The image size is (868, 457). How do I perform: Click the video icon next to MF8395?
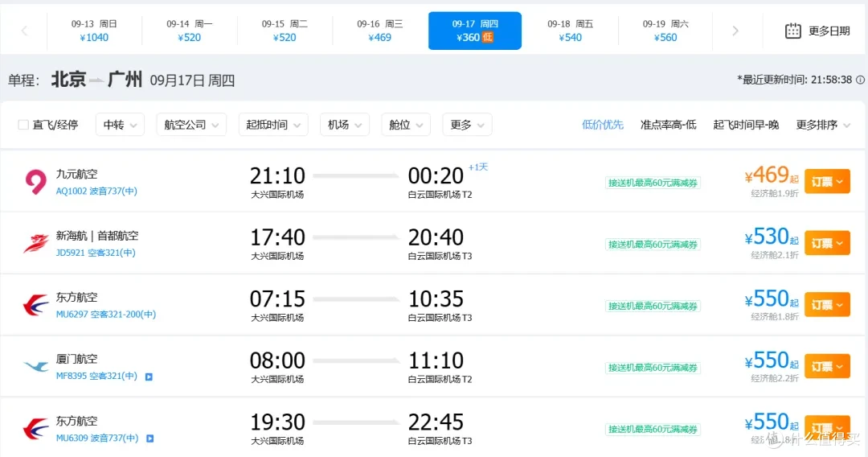pos(149,377)
